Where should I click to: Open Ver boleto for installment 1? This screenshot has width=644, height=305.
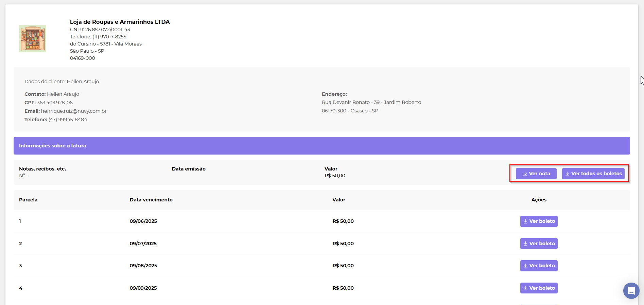click(539, 221)
